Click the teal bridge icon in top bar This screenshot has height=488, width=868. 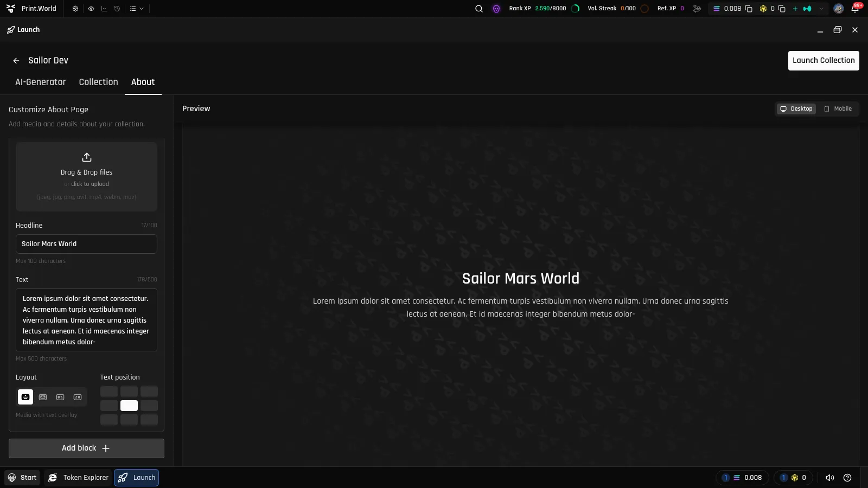[x=807, y=9]
